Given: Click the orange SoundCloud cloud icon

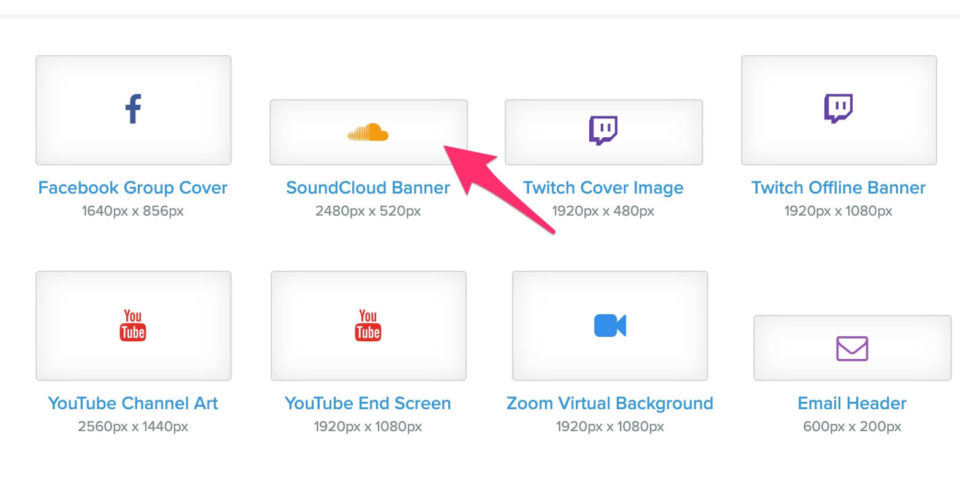Looking at the screenshot, I should [368, 132].
